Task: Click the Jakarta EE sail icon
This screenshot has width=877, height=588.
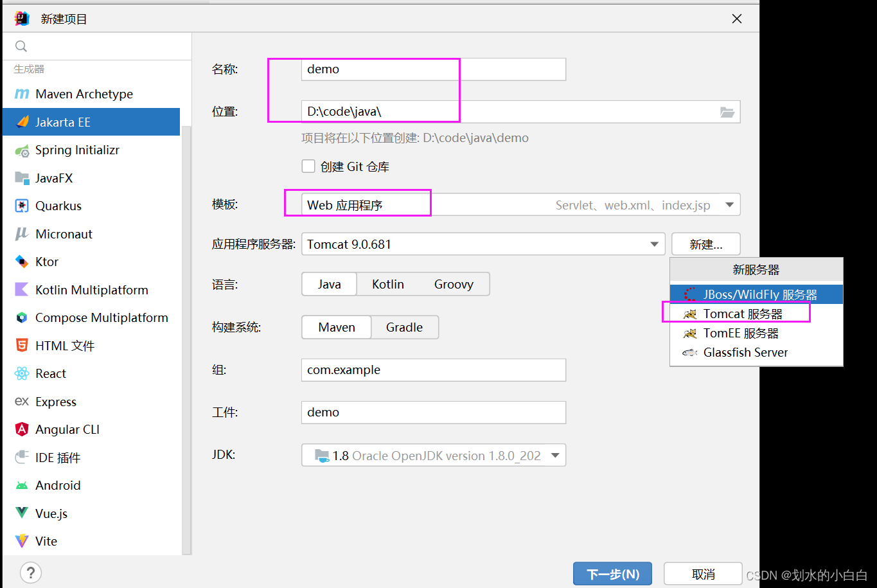Action: coord(22,121)
